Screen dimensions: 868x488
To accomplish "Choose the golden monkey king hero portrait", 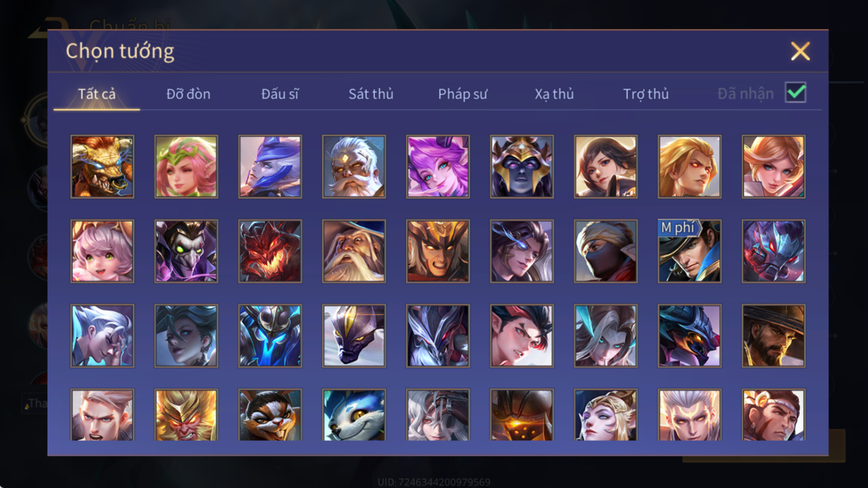I will (x=186, y=415).
